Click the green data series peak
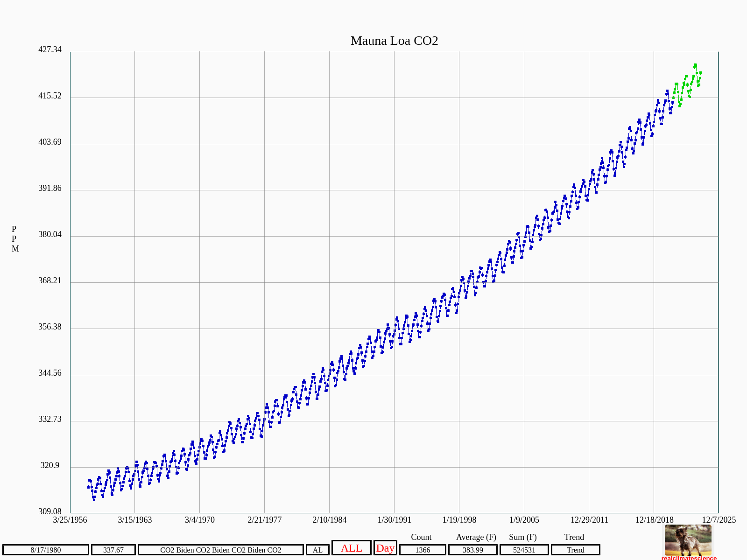 [x=695, y=65]
